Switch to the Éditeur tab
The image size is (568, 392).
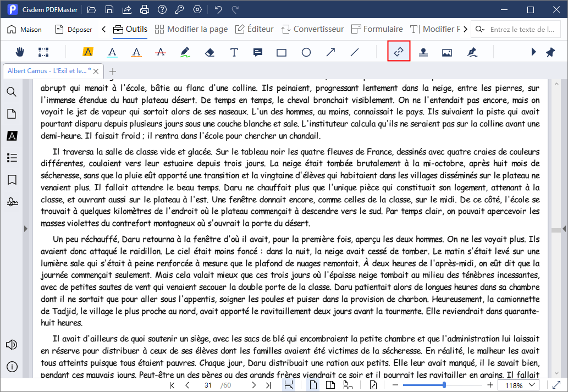[x=254, y=29]
